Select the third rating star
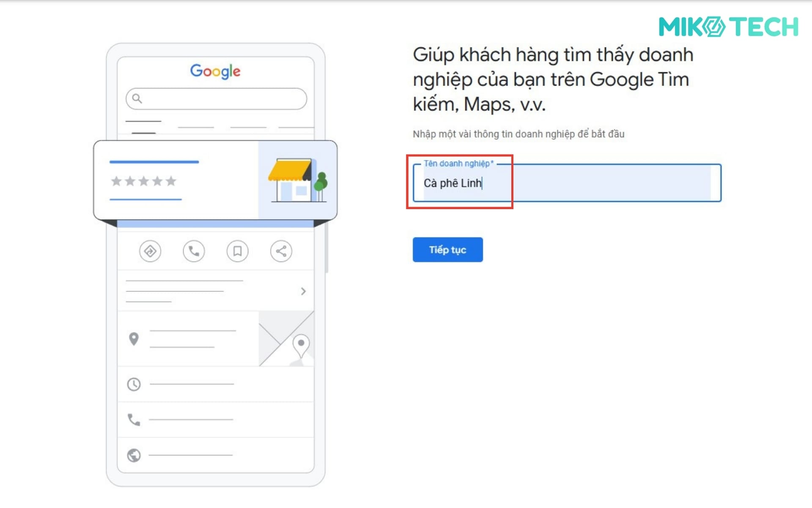Screen dimensions: 812x508 144,181
